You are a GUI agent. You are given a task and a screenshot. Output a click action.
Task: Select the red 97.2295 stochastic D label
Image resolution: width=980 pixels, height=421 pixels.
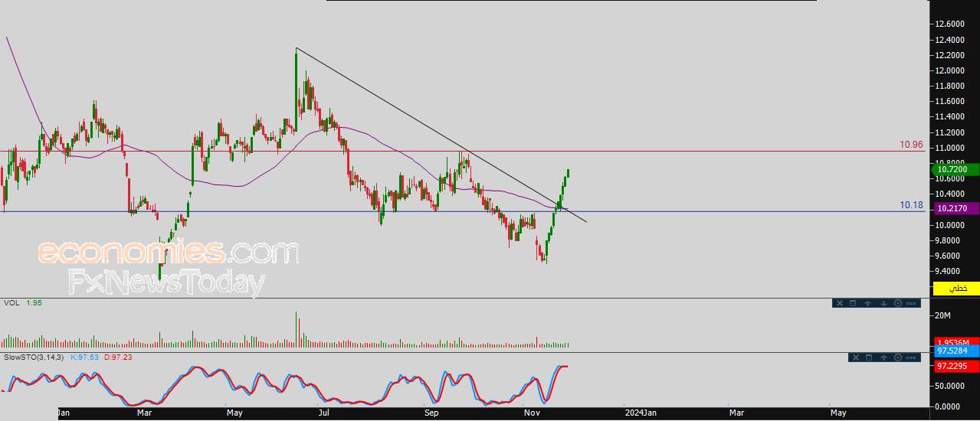[x=955, y=367]
